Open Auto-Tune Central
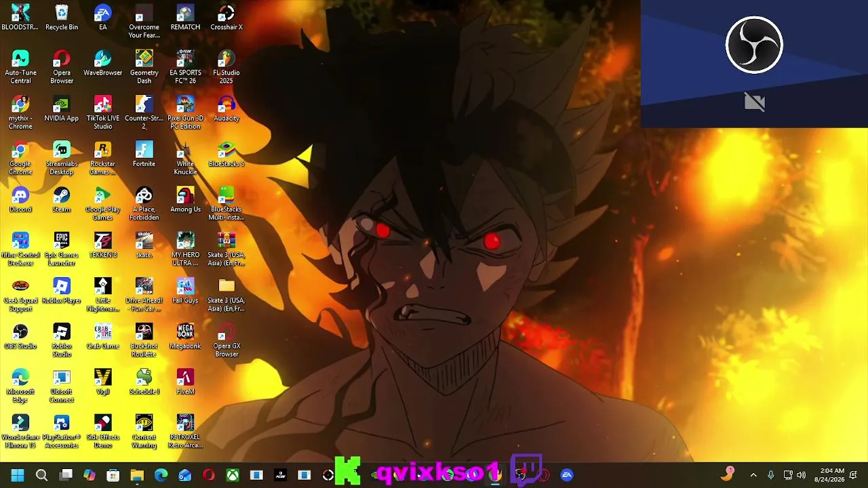Viewport: 868px width, 488px height. click(20, 67)
